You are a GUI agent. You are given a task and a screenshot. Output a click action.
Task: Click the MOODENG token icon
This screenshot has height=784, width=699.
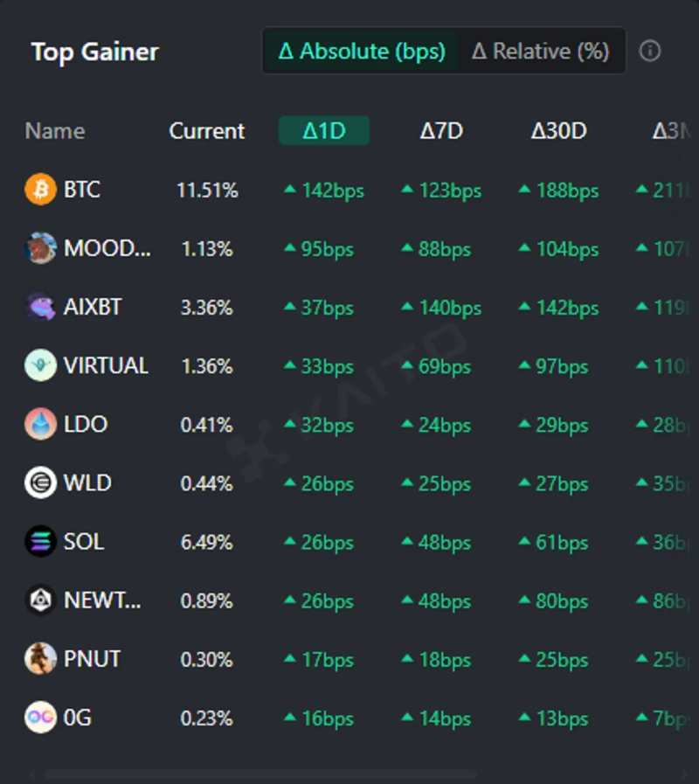tap(40, 248)
